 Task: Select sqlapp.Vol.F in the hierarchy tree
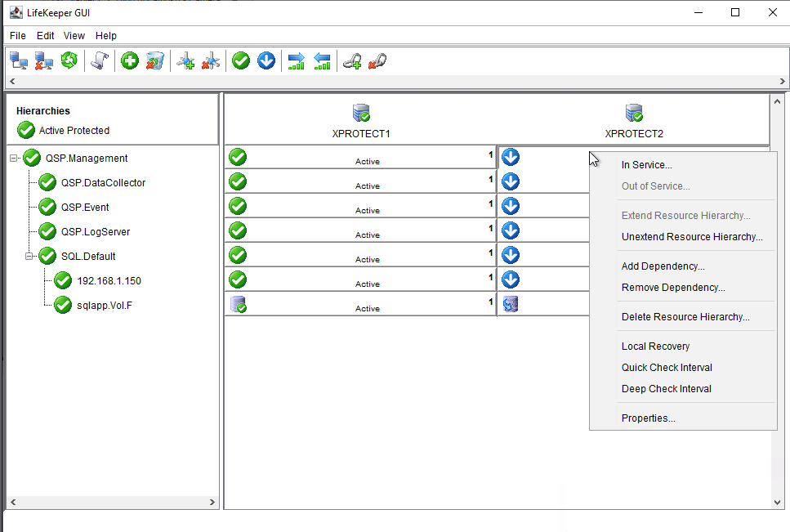(x=105, y=306)
